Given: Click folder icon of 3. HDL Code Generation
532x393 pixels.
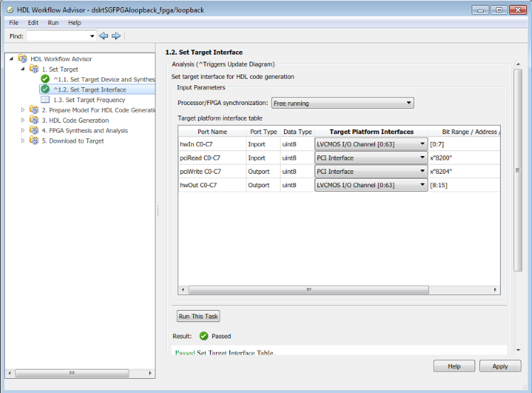Looking at the screenshot, I should 33,120.
